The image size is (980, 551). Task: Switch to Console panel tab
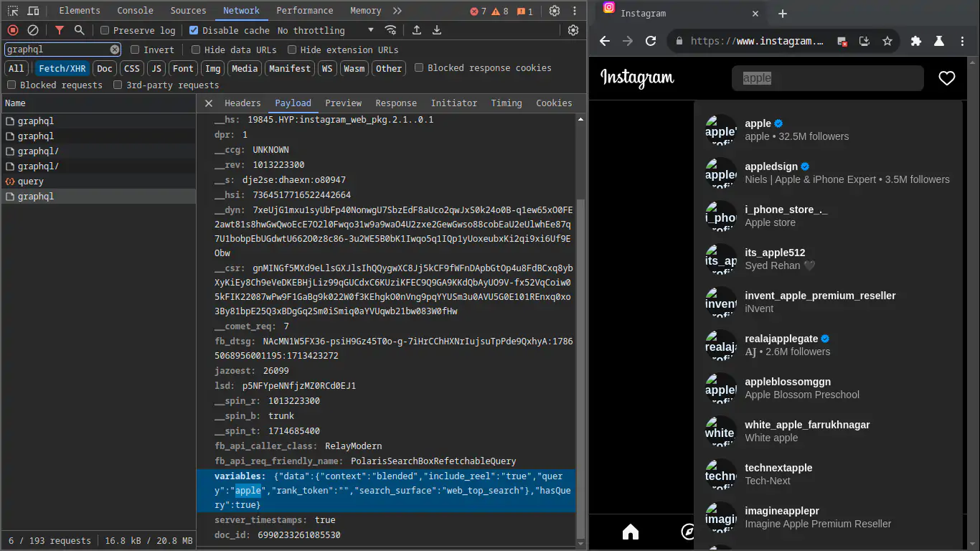136,11
